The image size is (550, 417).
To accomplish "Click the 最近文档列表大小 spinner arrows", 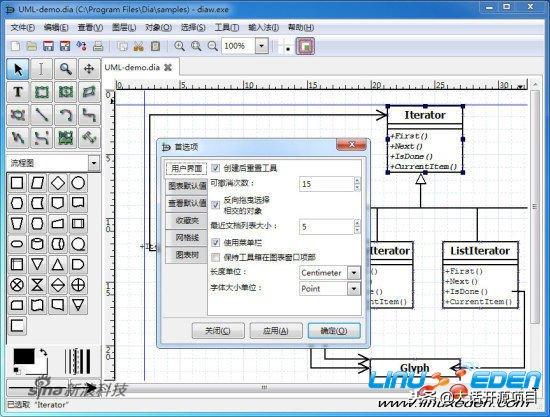I will pyautogui.click(x=357, y=227).
